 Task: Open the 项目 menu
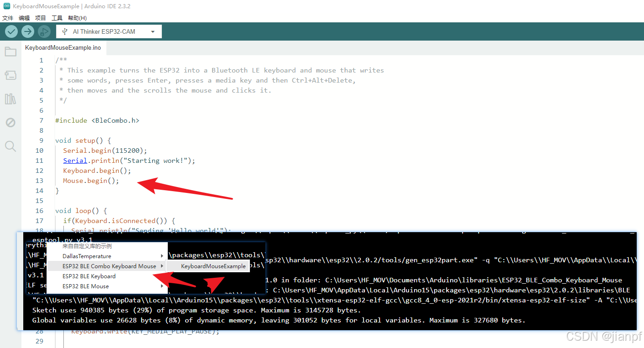click(x=41, y=18)
